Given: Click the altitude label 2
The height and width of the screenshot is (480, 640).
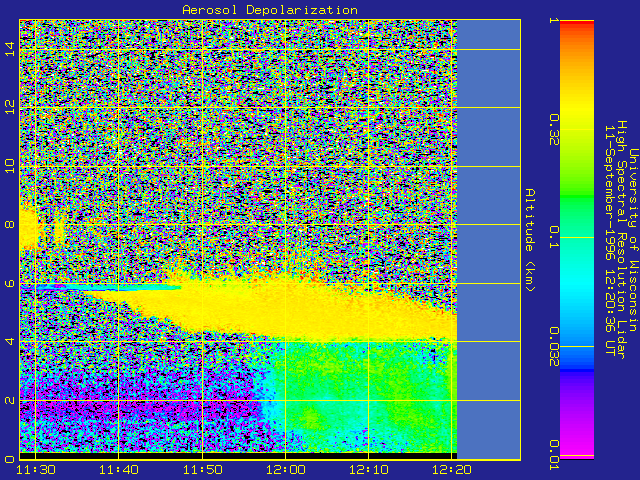Looking at the screenshot, I should pyautogui.click(x=10, y=400).
